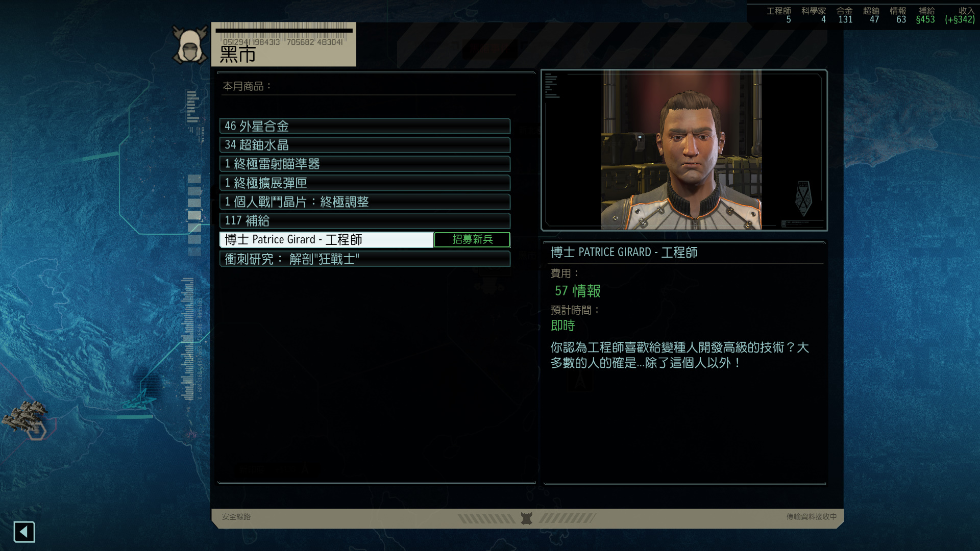Choose 1 終極擴展彈匣 entry

365,183
